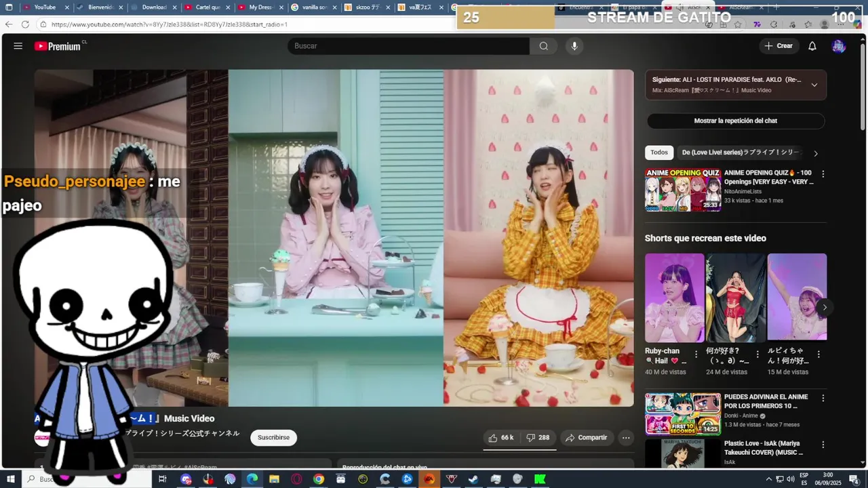Open the account avatar menu

[x=839, y=46]
